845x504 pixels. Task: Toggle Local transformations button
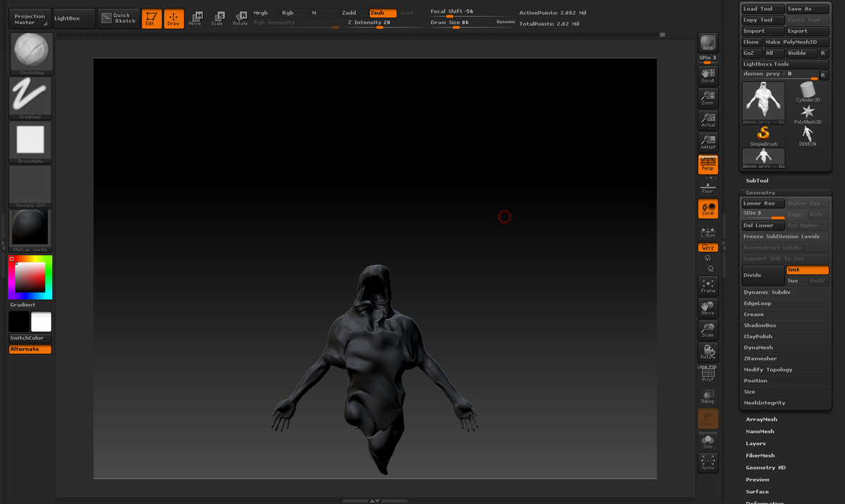pyautogui.click(x=708, y=208)
